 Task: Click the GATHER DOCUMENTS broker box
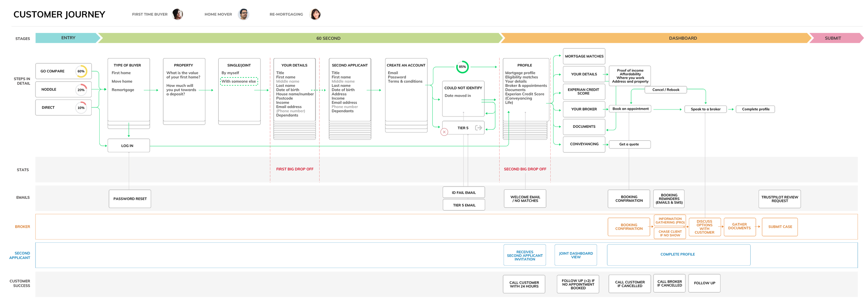point(740,227)
